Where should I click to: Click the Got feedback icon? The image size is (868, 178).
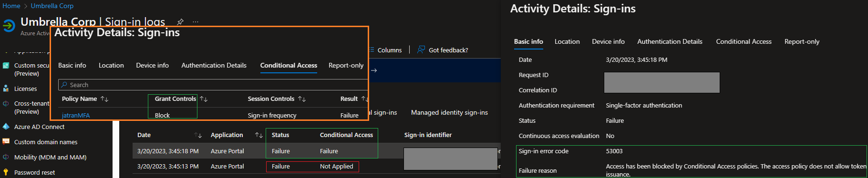point(421,49)
